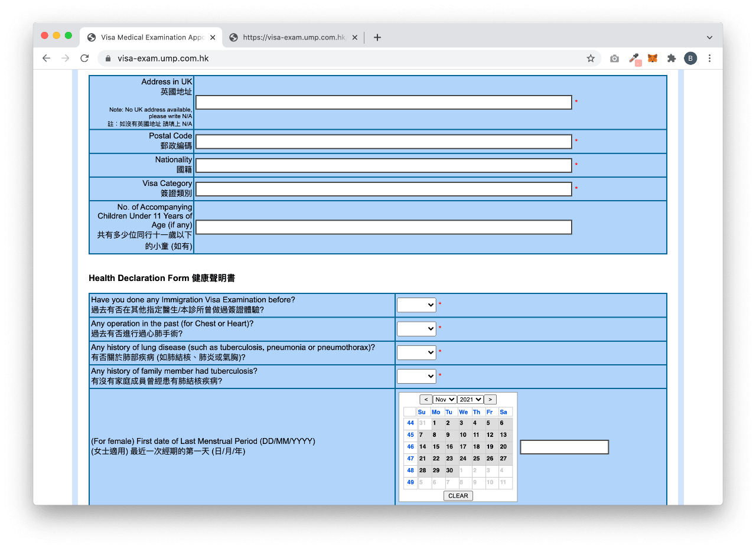Select week 46 in the calendar
Image resolution: width=756 pixels, height=549 pixels.
[x=410, y=447]
